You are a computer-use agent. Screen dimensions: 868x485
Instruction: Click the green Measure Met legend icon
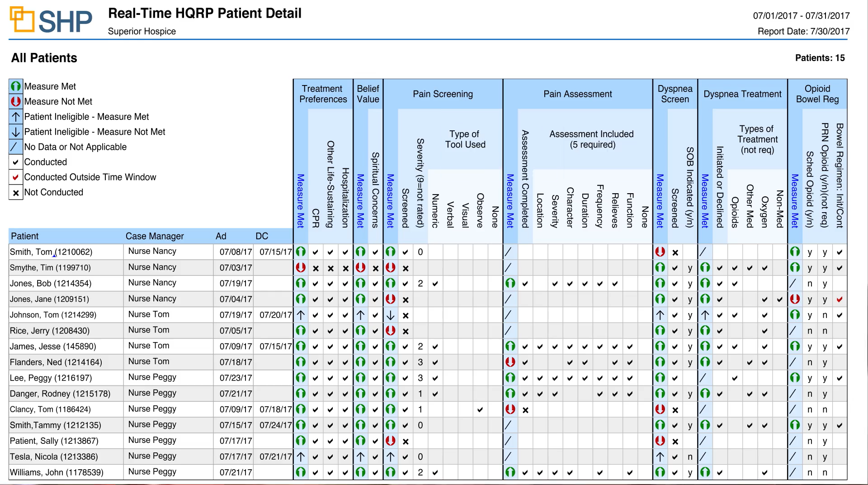[16, 86]
